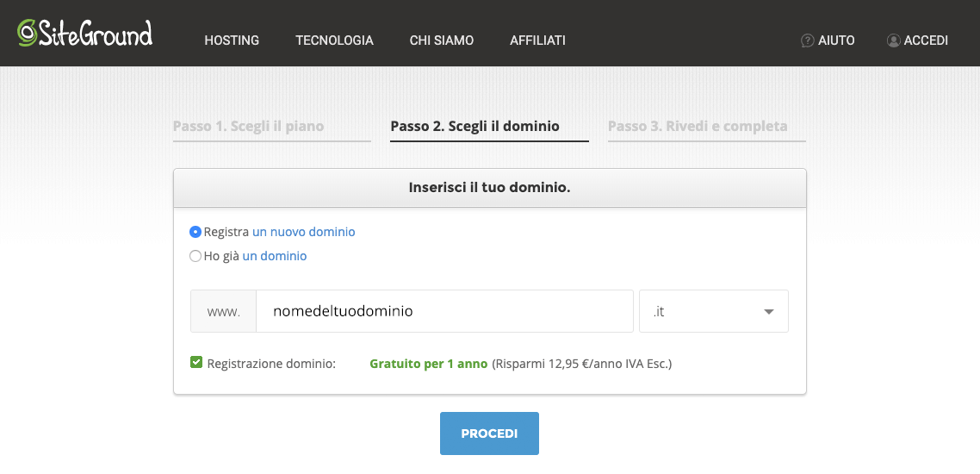
Task: Click the 'Inserisci il tuo dominio.' heading
Action: 489,188
